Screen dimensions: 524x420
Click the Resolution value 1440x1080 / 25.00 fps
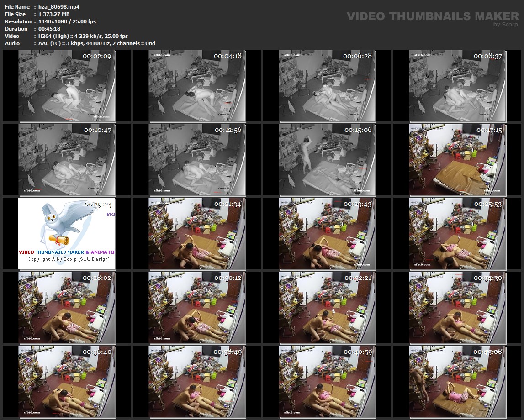(65, 21)
